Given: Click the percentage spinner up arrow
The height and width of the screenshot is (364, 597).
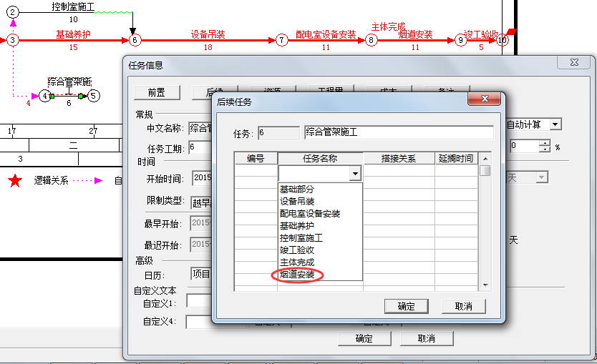Looking at the screenshot, I should tap(545, 142).
